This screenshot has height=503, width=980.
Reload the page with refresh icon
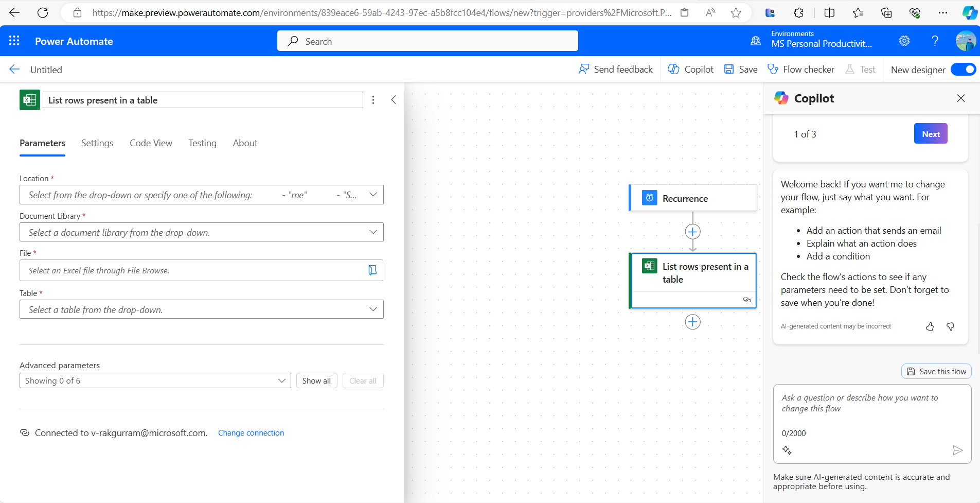click(x=43, y=13)
